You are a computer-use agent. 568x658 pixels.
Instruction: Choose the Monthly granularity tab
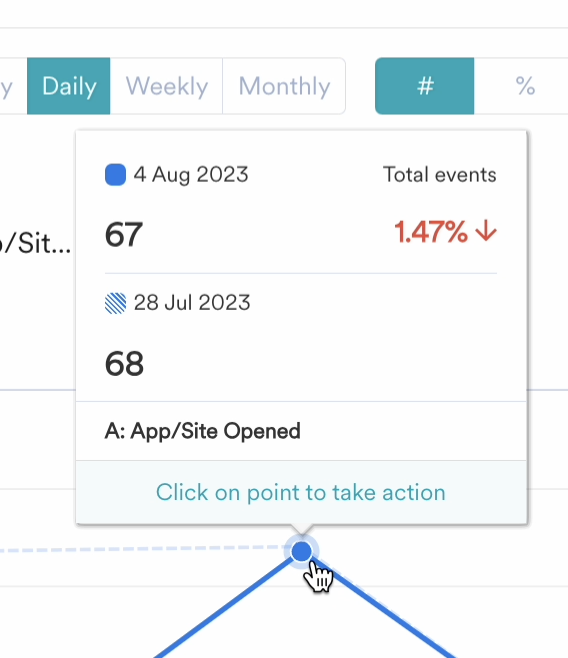284,86
